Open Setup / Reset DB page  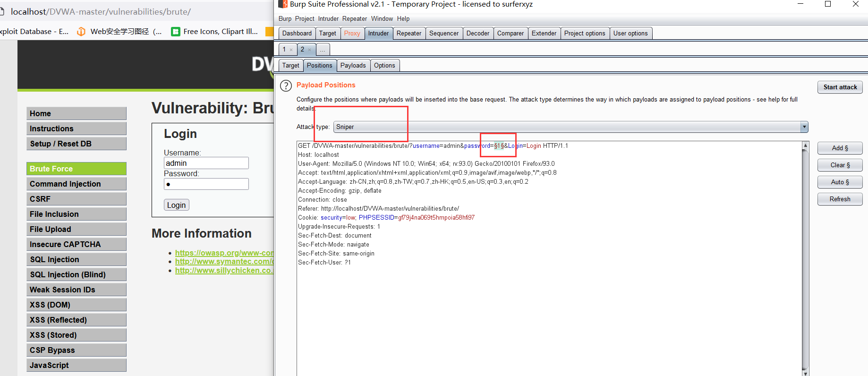[x=77, y=144]
